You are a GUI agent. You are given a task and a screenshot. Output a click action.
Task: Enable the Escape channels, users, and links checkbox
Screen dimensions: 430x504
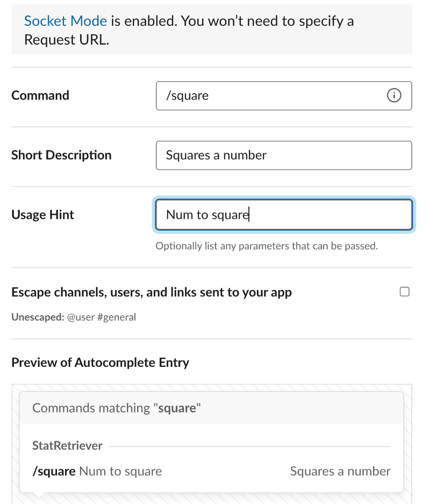[405, 292]
